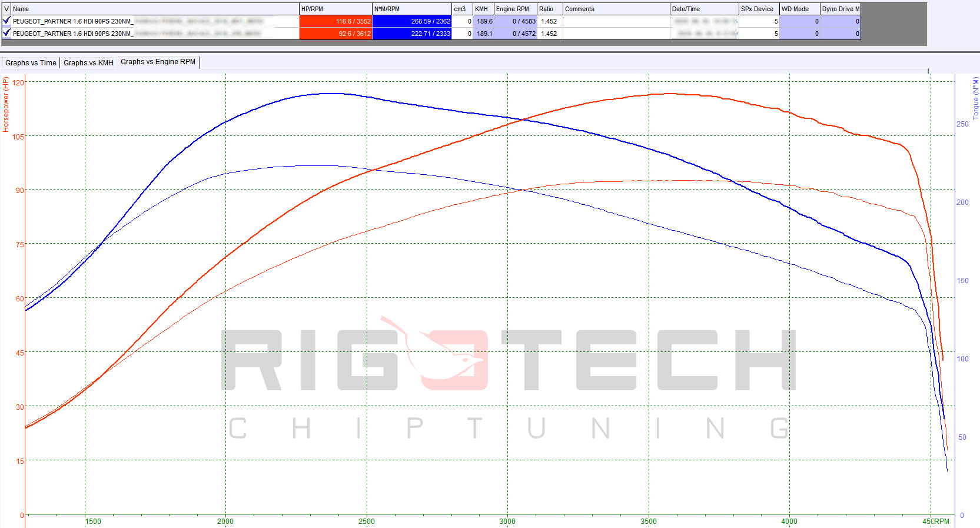The width and height of the screenshot is (980, 528).
Task: Select blue torque cell 268.59 / 2362
Action: click(412, 21)
